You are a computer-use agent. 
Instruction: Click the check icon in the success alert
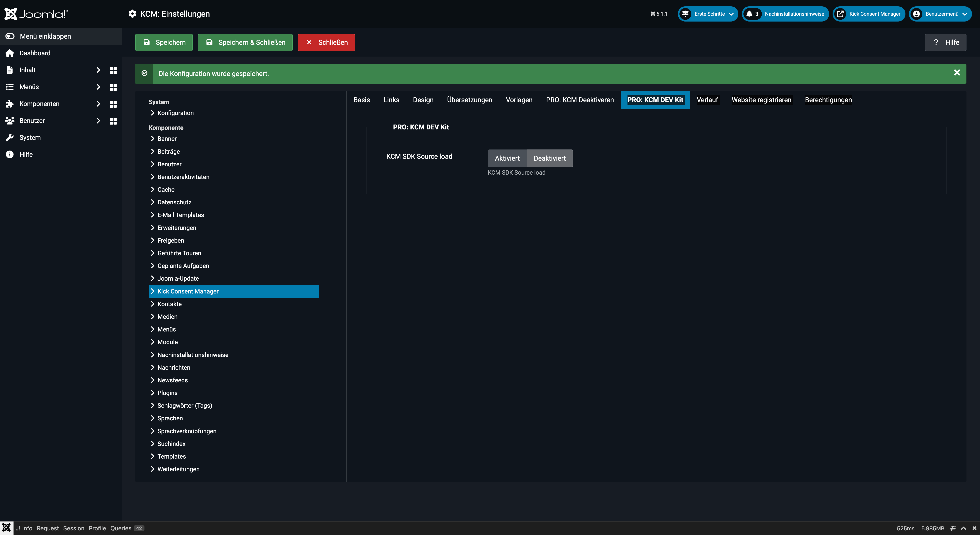(x=144, y=73)
